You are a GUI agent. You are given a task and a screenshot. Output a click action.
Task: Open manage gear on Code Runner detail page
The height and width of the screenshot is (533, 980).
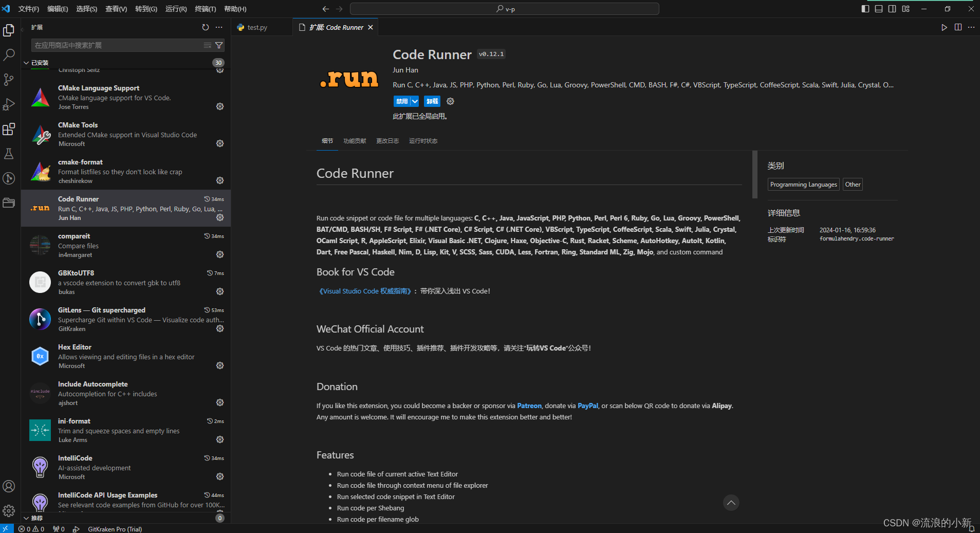coord(450,101)
